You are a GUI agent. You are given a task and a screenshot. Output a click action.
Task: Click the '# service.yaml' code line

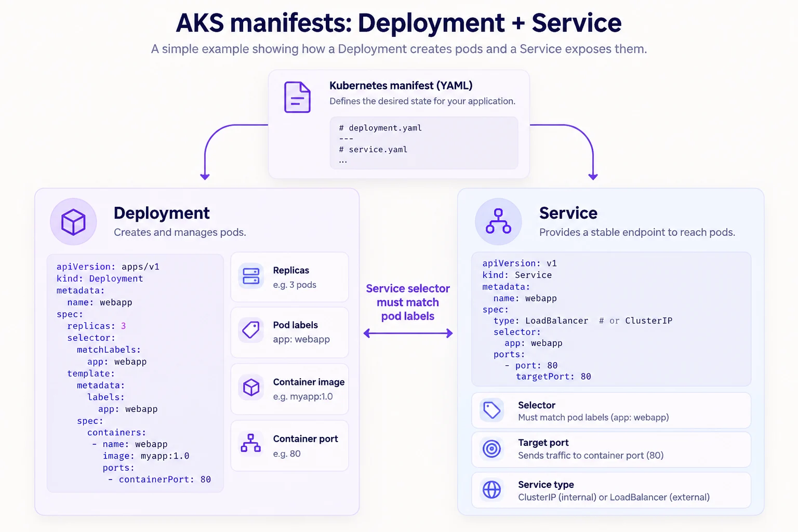pyautogui.click(x=373, y=150)
